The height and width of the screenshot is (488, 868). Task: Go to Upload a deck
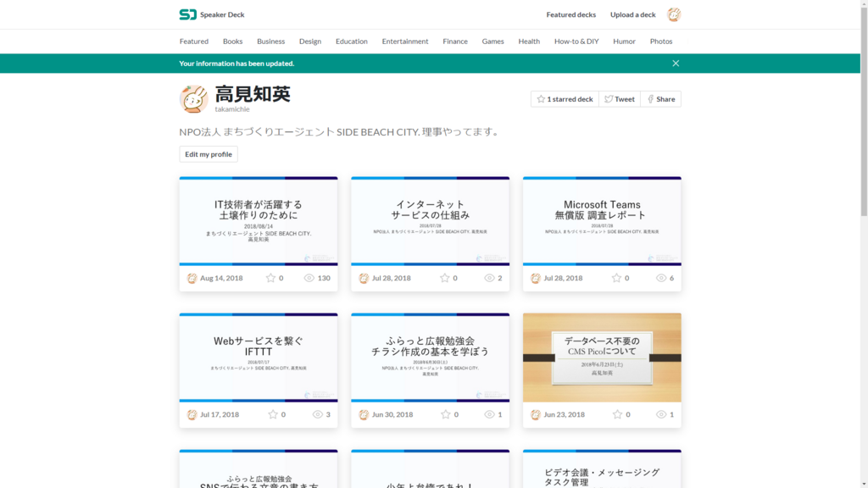pyautogui.click(x=632, y=14)
